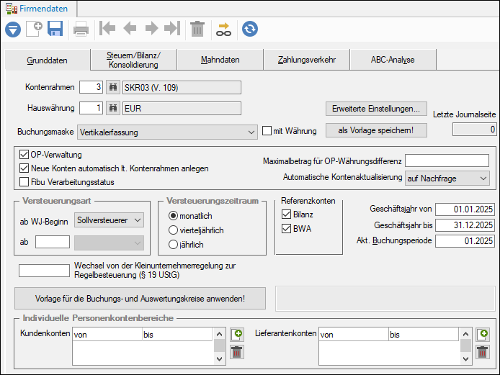Image resolution: width=500 pixels, height=375 pixels.
Task: Open the filter funnel icon in toolbar
Action: [x=13, y=29]
